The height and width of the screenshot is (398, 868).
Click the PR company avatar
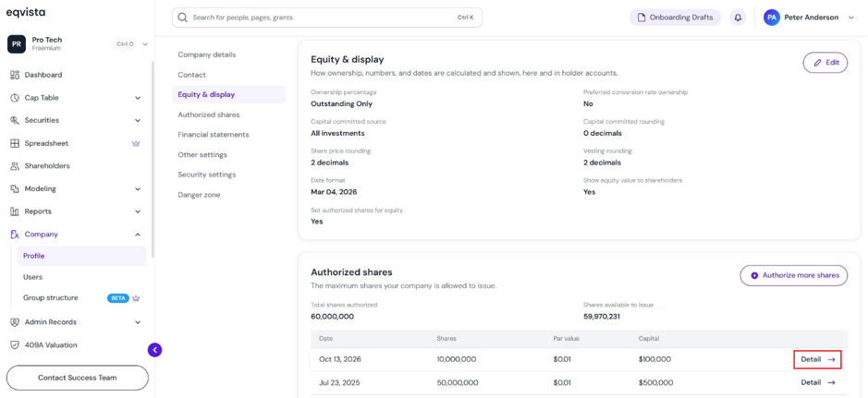pos(16,43)
